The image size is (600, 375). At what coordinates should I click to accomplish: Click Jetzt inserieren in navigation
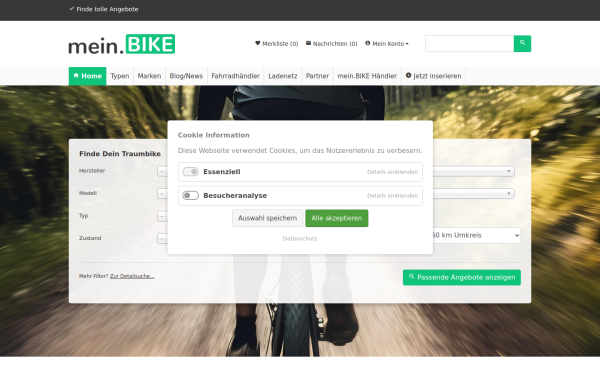[434, 76]
